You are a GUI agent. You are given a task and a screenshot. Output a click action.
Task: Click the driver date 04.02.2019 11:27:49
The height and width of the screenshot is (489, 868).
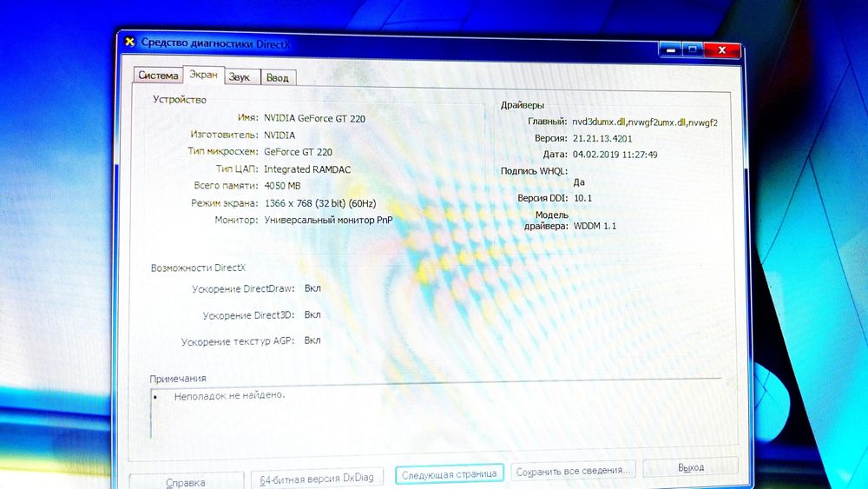pyautogui.click(x=615, y=155)
